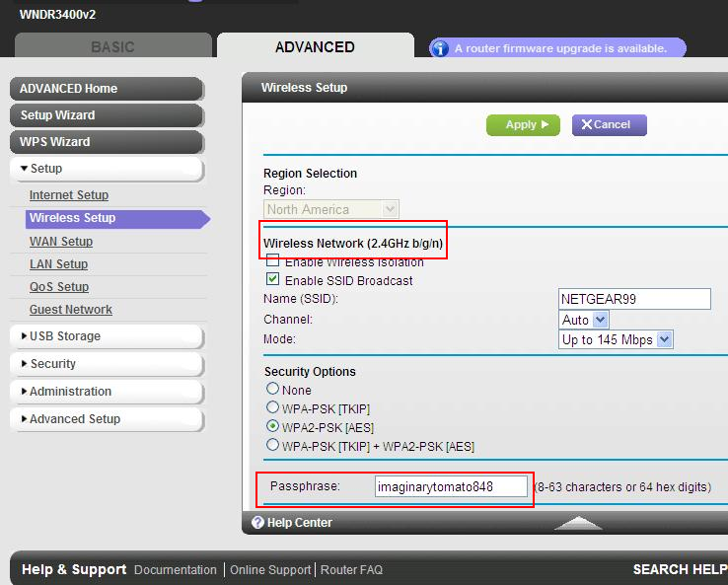
Task: Switch to the ADVANCED tab
Action: (x=316, y=46)
